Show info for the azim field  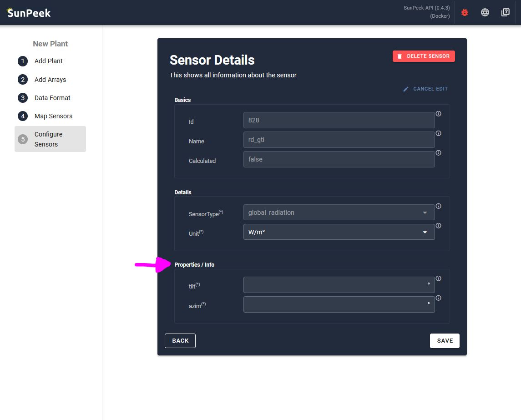click(438, 298)
